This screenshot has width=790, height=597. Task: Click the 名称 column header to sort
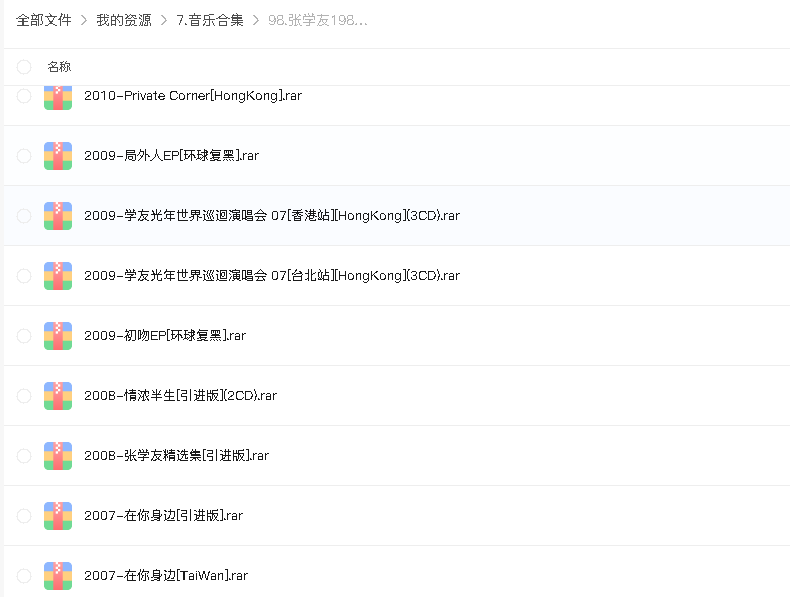point(59,67)
